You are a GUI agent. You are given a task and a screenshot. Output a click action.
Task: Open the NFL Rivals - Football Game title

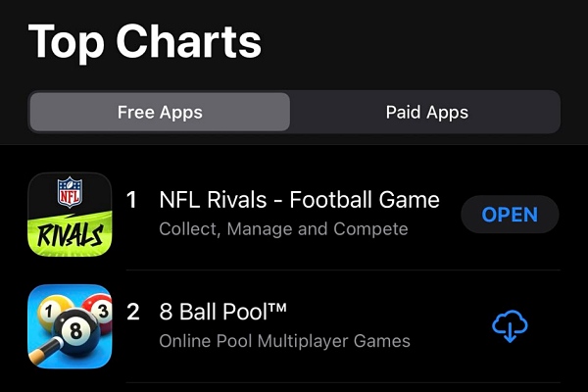coord(299,200)
